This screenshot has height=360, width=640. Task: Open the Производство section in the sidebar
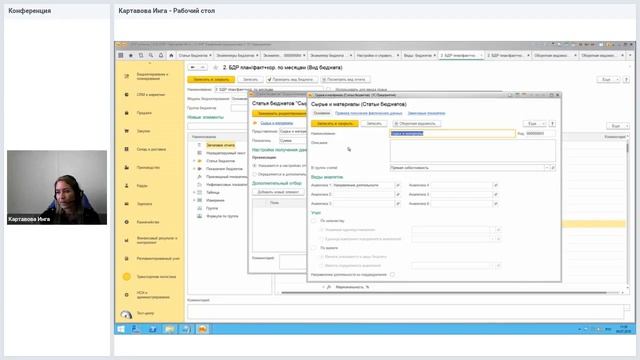[x=148, y=167]
